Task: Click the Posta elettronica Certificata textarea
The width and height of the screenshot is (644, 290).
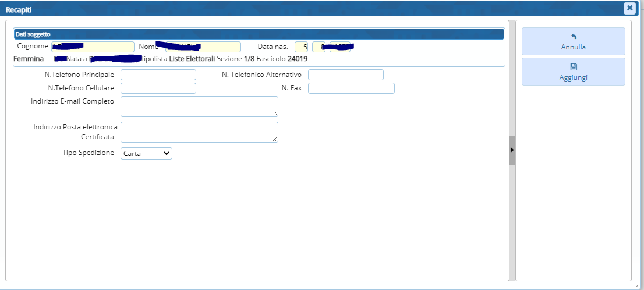Action: [199, 132]
